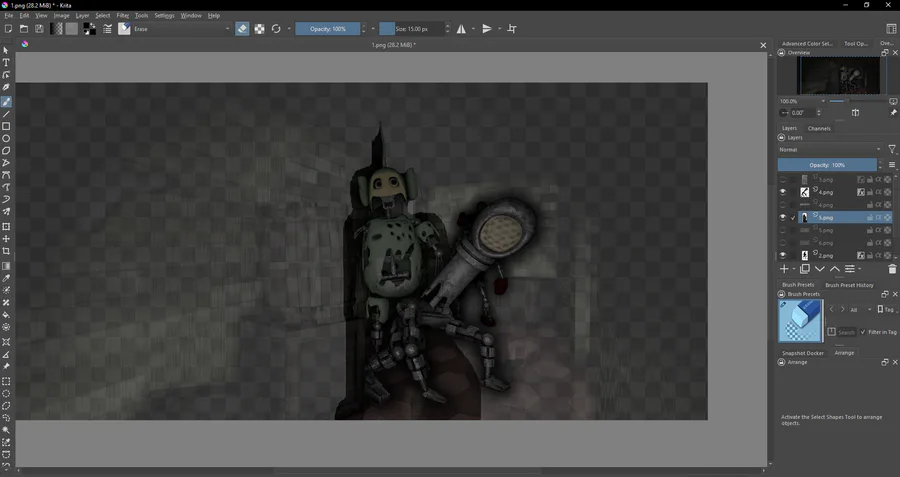Click horizontal mirror tool
The image size is (900, 477).
tap(461, 29)
